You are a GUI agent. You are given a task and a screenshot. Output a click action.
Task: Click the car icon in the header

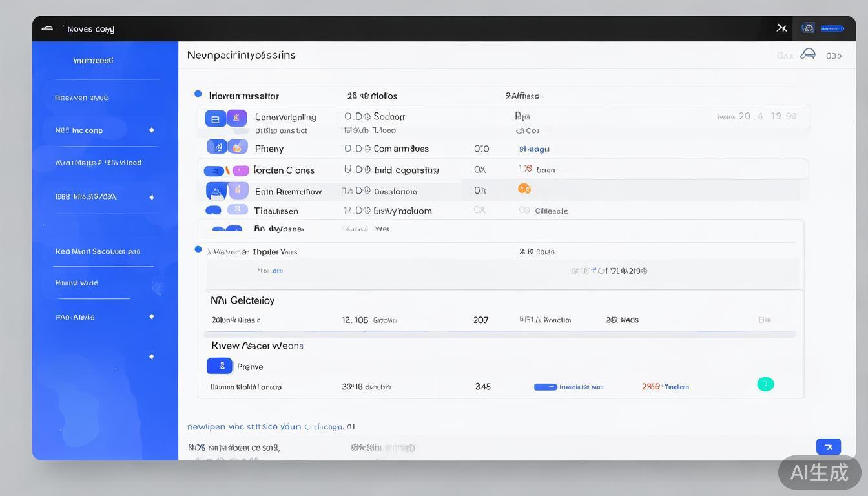click(807, 55)
